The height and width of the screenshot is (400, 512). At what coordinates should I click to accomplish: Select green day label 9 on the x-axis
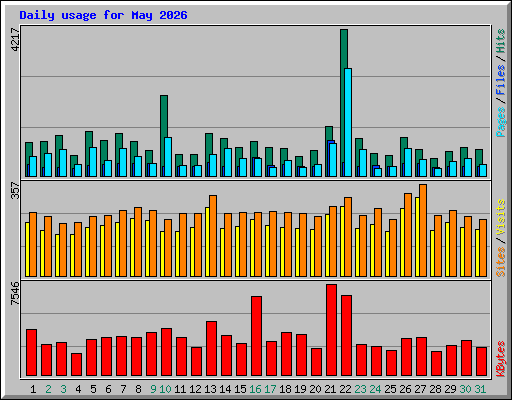[153, 389]
